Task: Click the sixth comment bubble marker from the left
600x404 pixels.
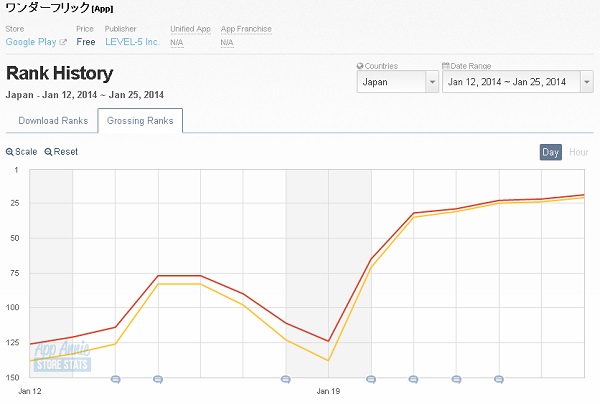Action: click(456, 379)
